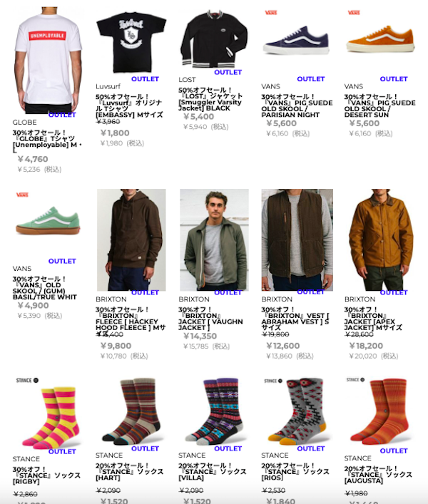
Task: Open the Brixton brown Hackey hoodie photo
Action: pos(131,240)
